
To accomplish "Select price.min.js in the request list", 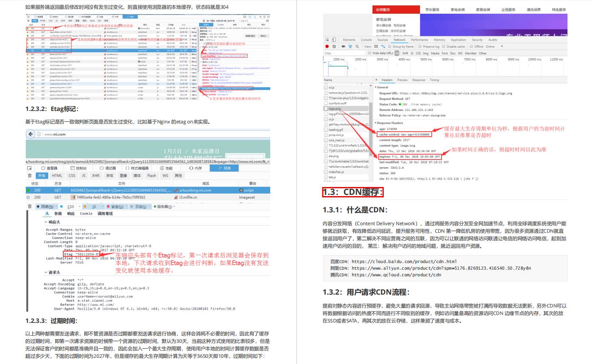I will point(346,135).
